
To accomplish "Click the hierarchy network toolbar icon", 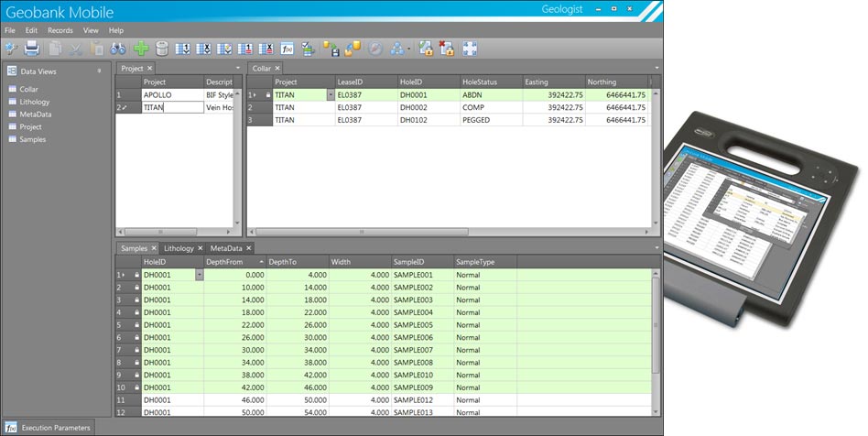I will [x=396, y=49].
